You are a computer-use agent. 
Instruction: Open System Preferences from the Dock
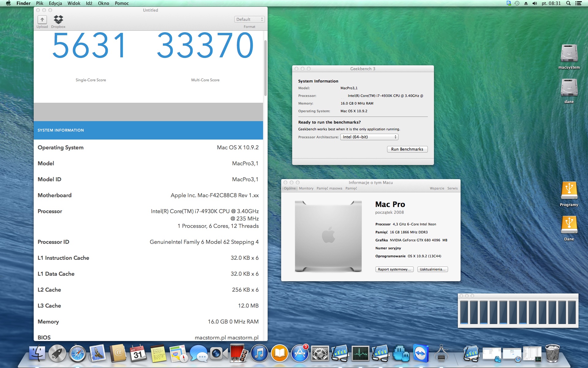point(320,354)
